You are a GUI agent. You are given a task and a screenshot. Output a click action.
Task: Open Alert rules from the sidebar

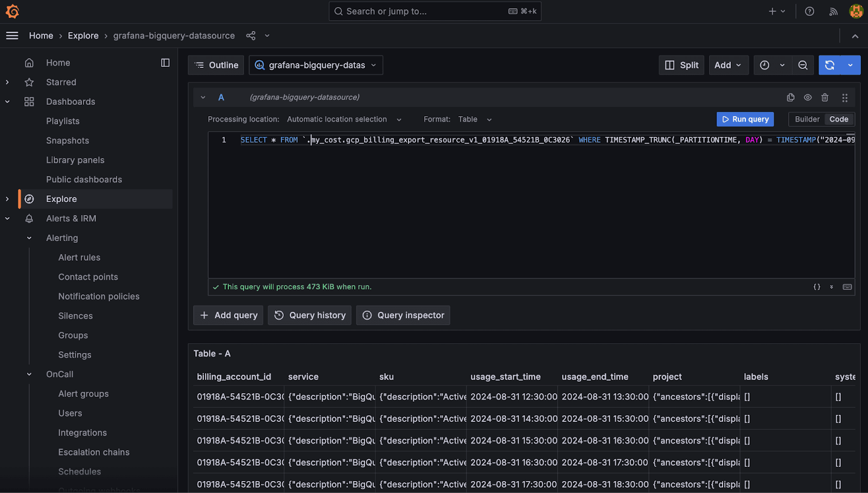tap(79, 257)
